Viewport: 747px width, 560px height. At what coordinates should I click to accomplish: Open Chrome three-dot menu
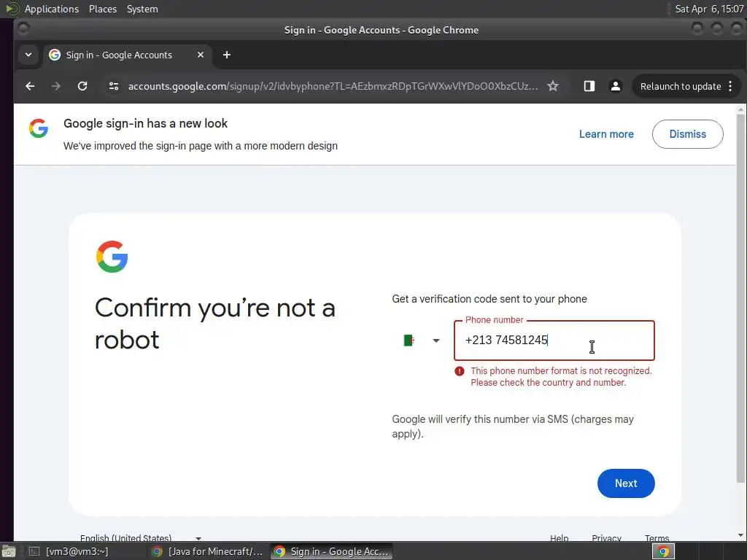[x=730, y=86]
